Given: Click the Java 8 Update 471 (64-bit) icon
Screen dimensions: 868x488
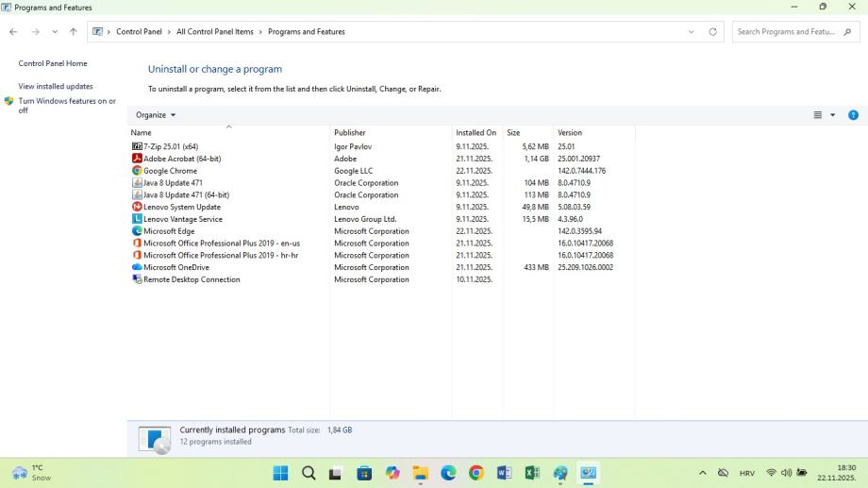Looking at the screenshot, I should point(137,195).
